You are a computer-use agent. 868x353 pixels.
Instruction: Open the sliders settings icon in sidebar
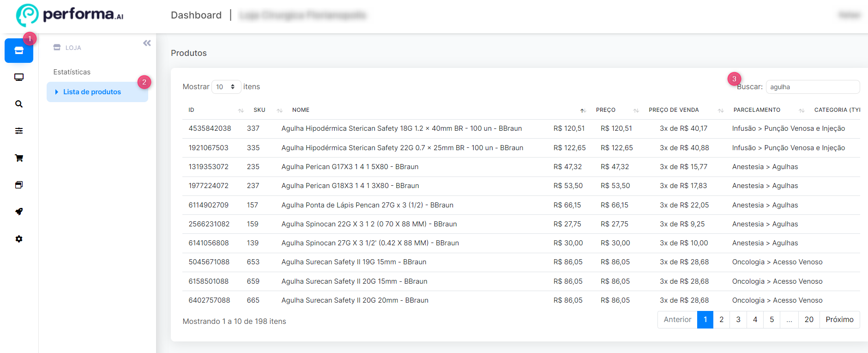(19, 131)
